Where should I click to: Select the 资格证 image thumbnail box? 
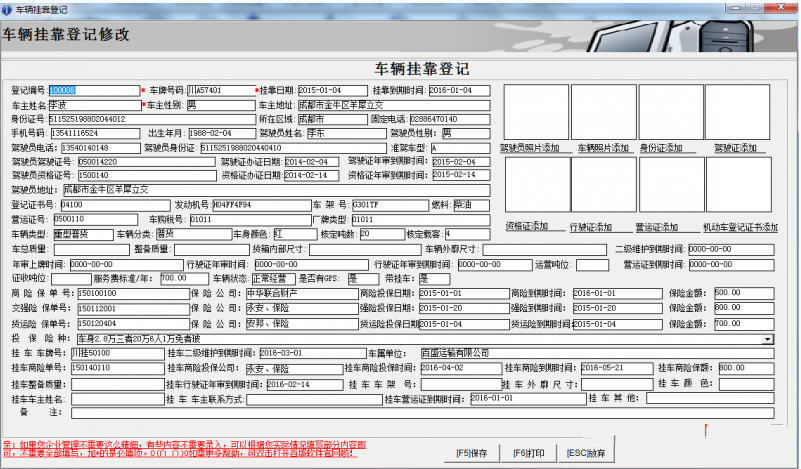click(537, 184)
